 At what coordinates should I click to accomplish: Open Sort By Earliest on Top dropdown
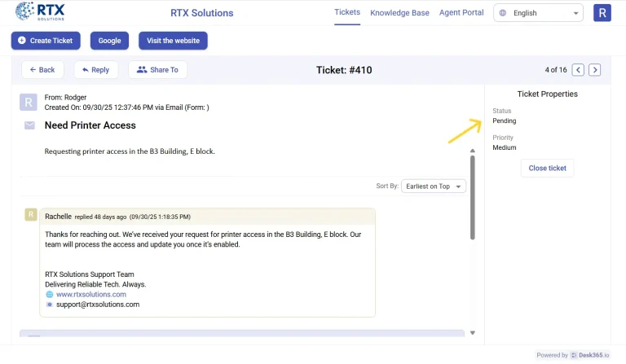click(434, 186)
